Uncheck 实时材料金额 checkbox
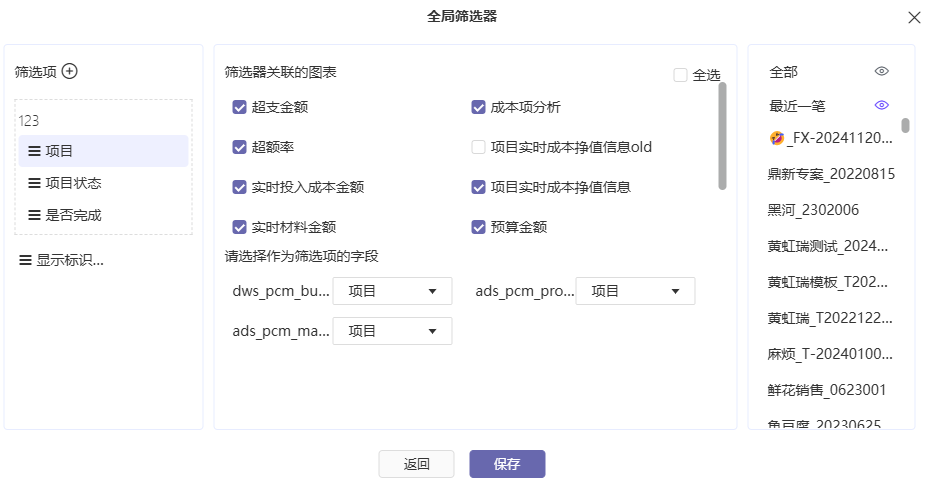 [239, 227]
